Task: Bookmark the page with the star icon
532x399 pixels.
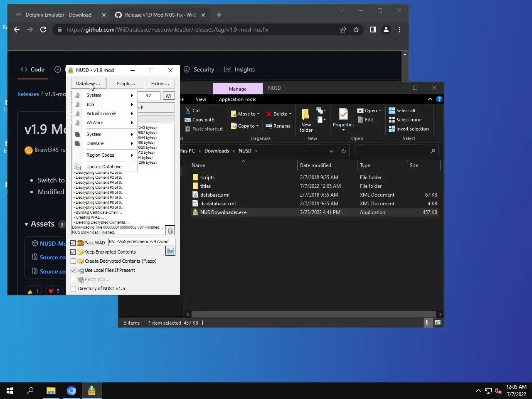Action: coord(356,30)
